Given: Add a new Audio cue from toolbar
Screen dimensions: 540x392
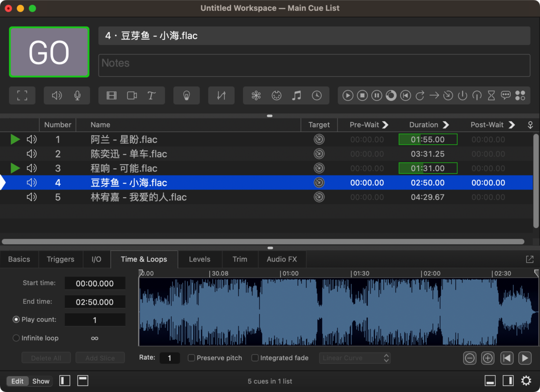Looking at the screenshot, I should tap(57, 95).
